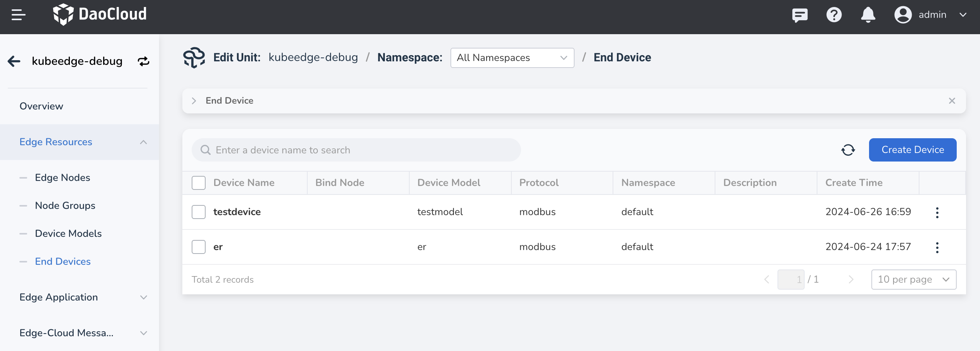Tick the select-all checkbox in header
The width and height of the screenshot is (980, 351).
pos(199,183)
